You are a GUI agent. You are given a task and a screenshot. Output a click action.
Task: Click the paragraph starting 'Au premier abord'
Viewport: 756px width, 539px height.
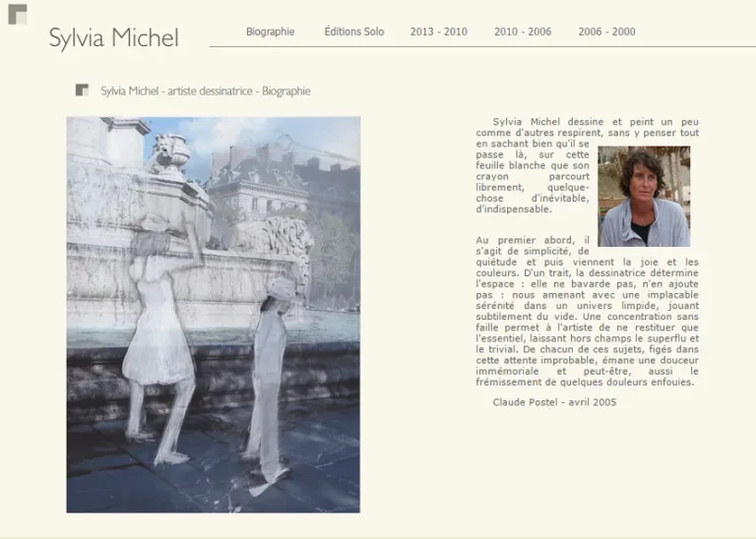588,311
